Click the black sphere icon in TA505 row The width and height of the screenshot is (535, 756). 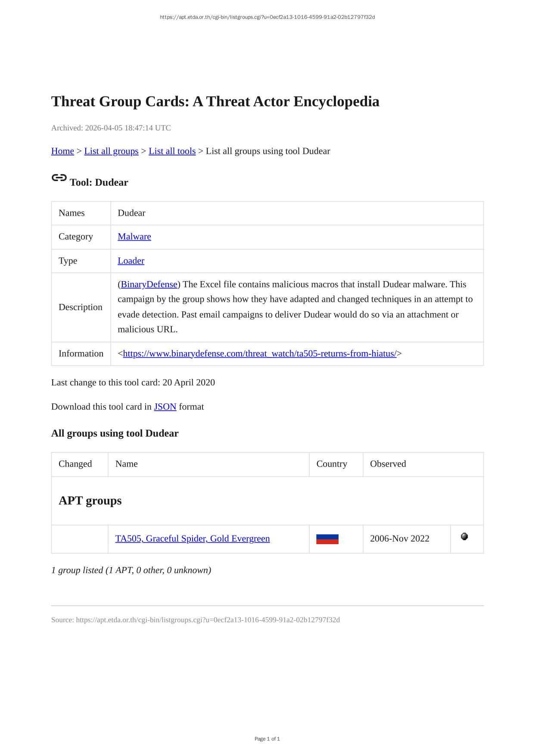point(464,536)
